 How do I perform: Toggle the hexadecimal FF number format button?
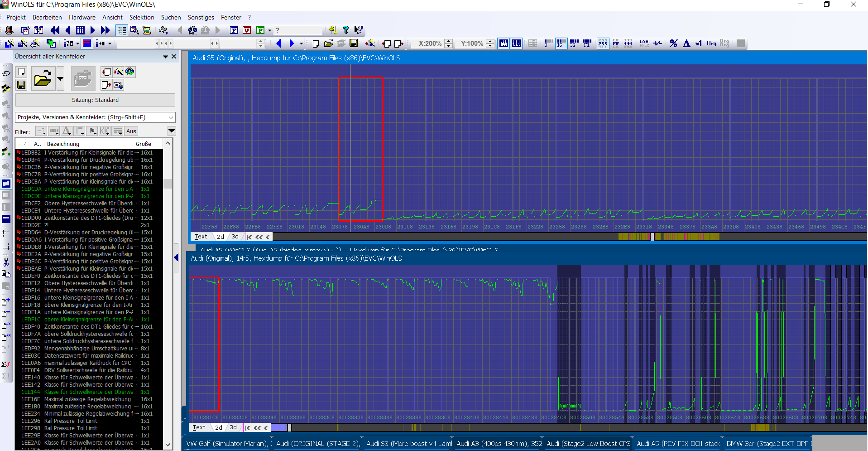coord(616,44)
